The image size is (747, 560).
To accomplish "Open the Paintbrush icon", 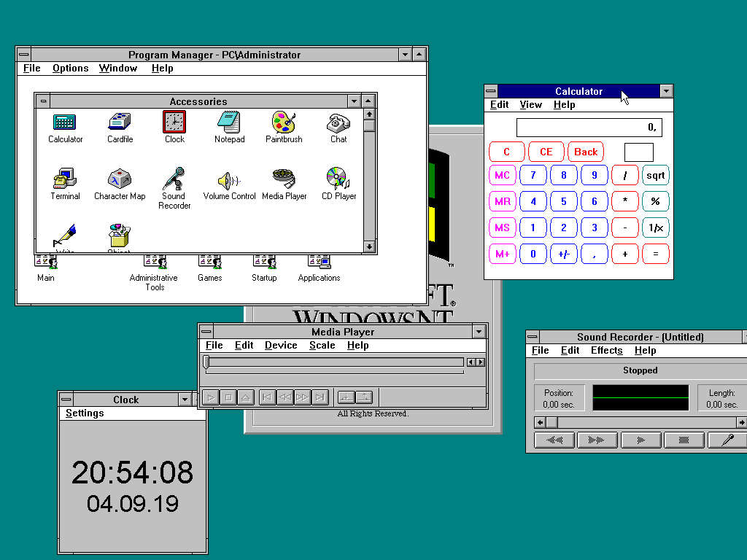I will click(x=284, y=122).
